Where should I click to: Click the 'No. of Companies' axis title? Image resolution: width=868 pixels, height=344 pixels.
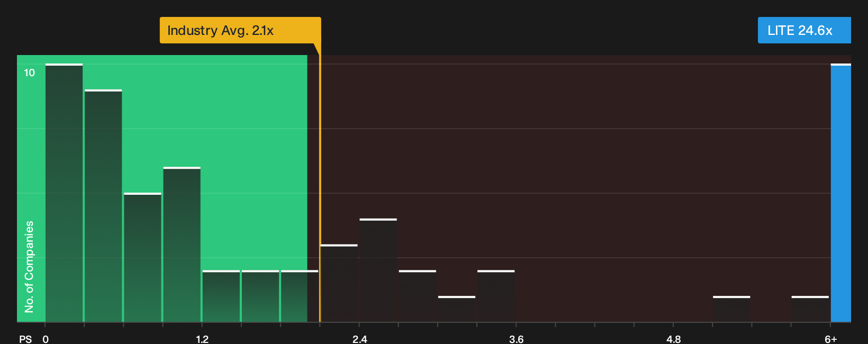pos(29,266)
